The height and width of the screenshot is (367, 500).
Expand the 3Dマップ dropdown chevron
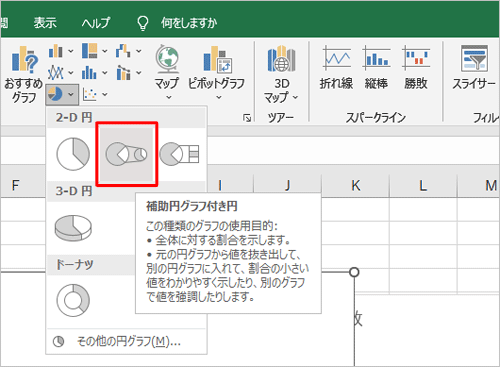point(295,97)
